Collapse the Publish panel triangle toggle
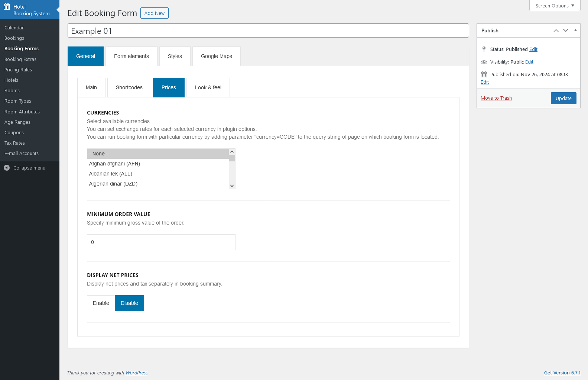 [x=575, y=30]
